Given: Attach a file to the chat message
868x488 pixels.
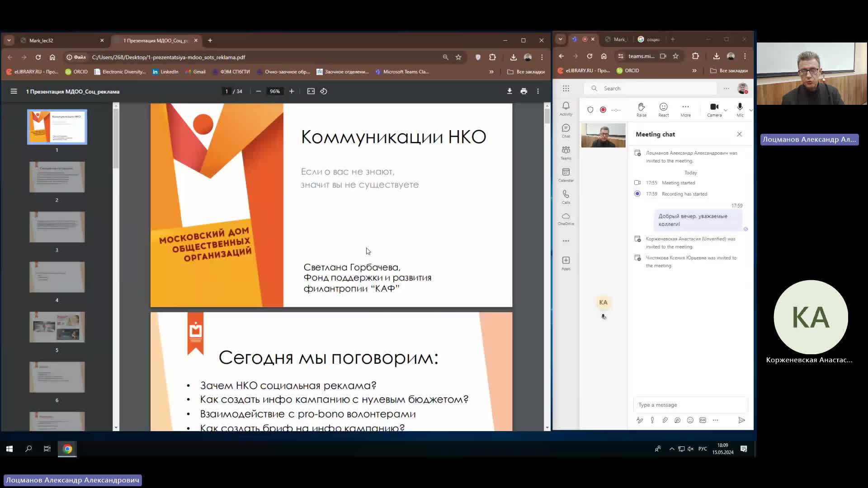Looking at the screenshot, I should click(665, 420).
